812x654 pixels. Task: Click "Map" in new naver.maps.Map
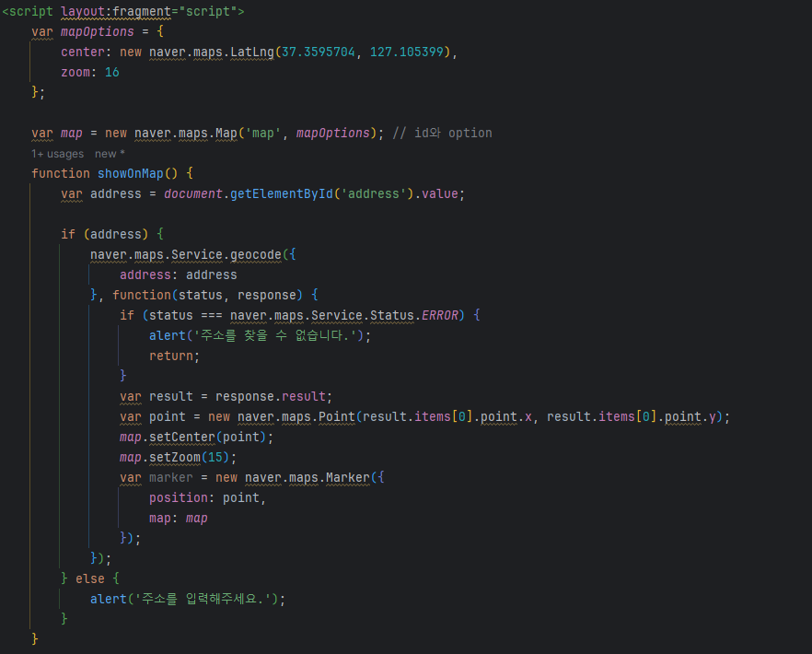pos(226,134)
